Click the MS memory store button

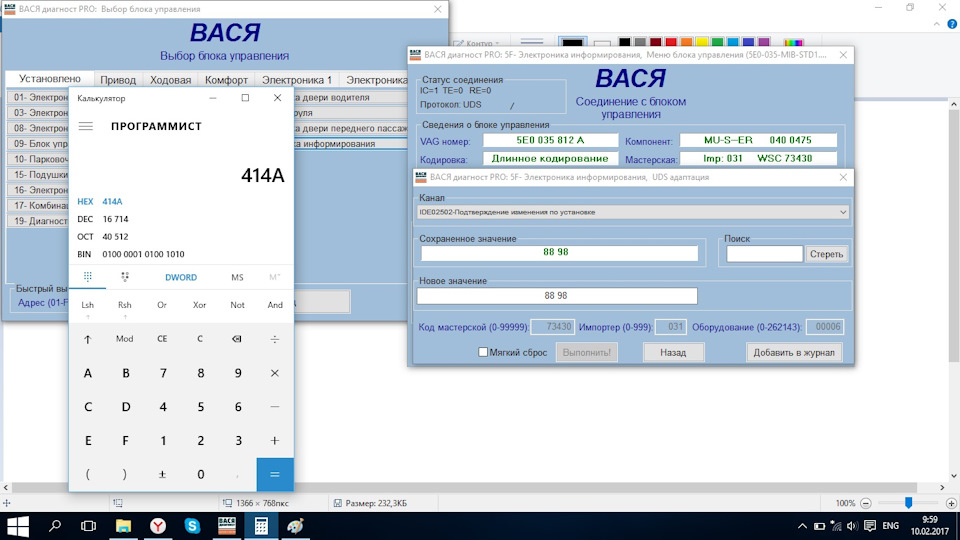click(x=237, y=277)
